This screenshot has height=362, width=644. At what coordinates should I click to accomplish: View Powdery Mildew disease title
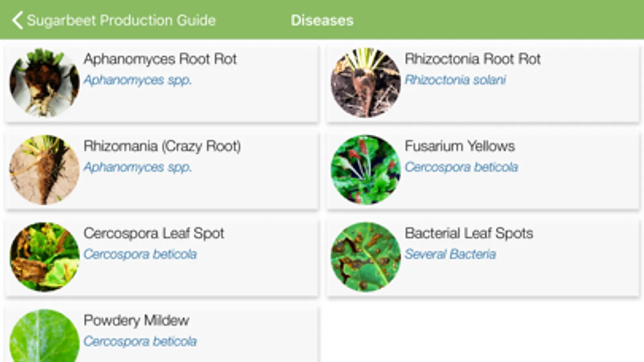point(136,321)
